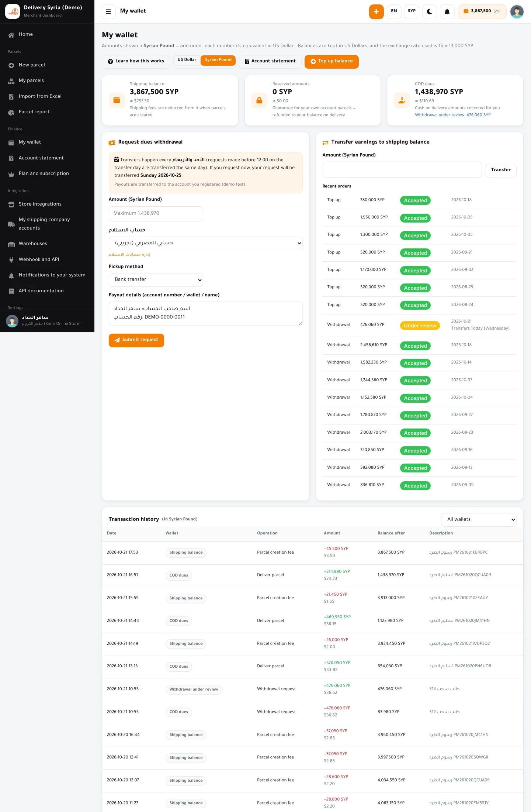
Task: Click Notifications to your system bell icon
Action: [x=11, y=275]
